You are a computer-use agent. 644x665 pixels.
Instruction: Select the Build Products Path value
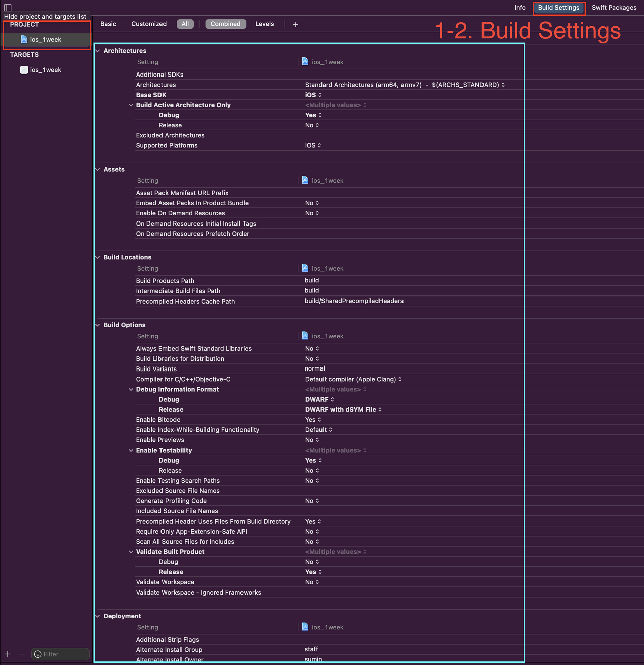[x=312, y=280]
